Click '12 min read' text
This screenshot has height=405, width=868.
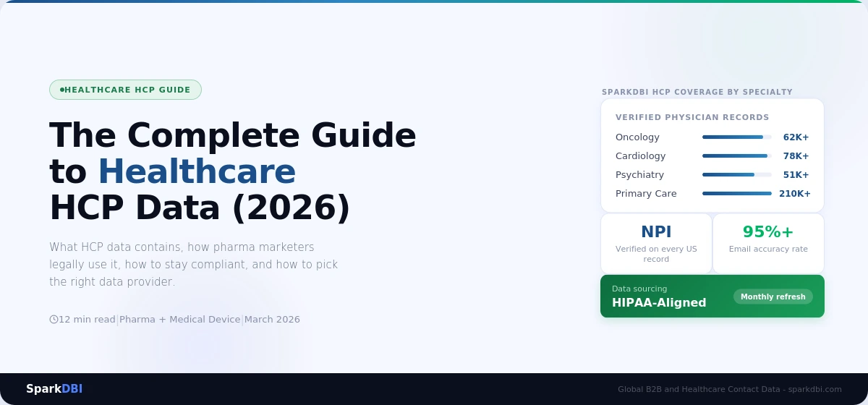click(x=87, y=320)
